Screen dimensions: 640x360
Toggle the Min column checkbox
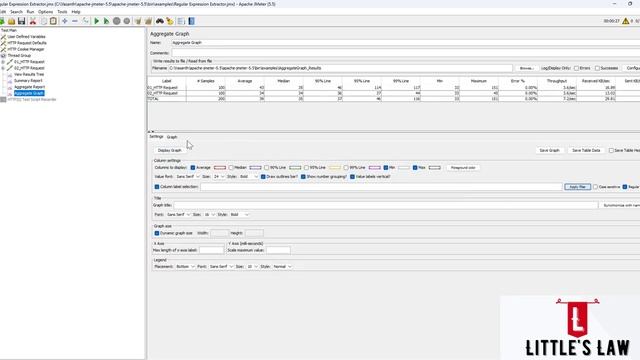tap(386, 168)
